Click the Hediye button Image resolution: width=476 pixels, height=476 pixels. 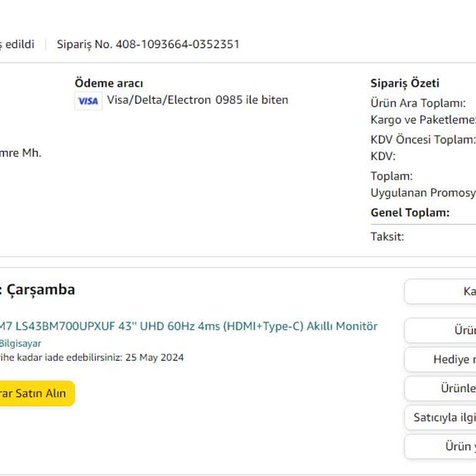tap(440, 359)
